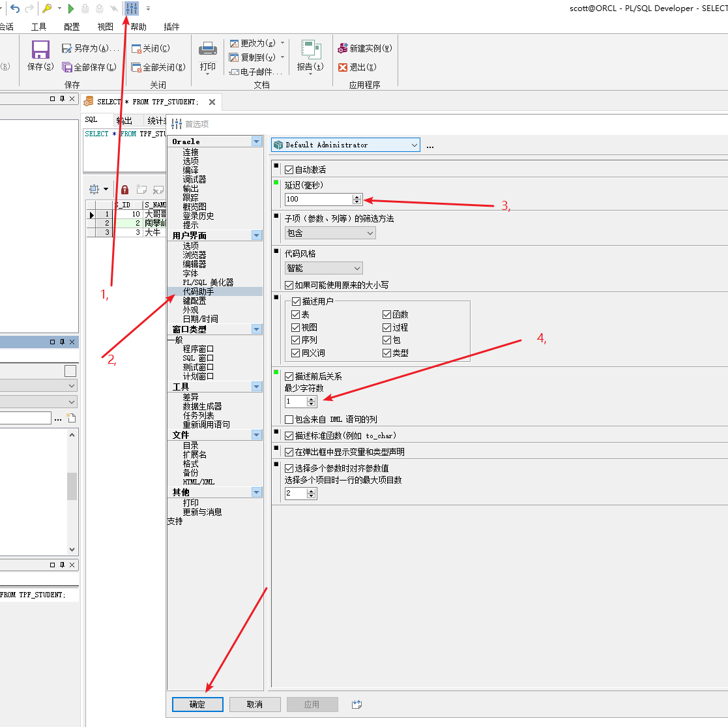The width and height of the screenshot is (728, 727).
Task: Click the Copy To (复制到) icon
Action: [234, 57]
